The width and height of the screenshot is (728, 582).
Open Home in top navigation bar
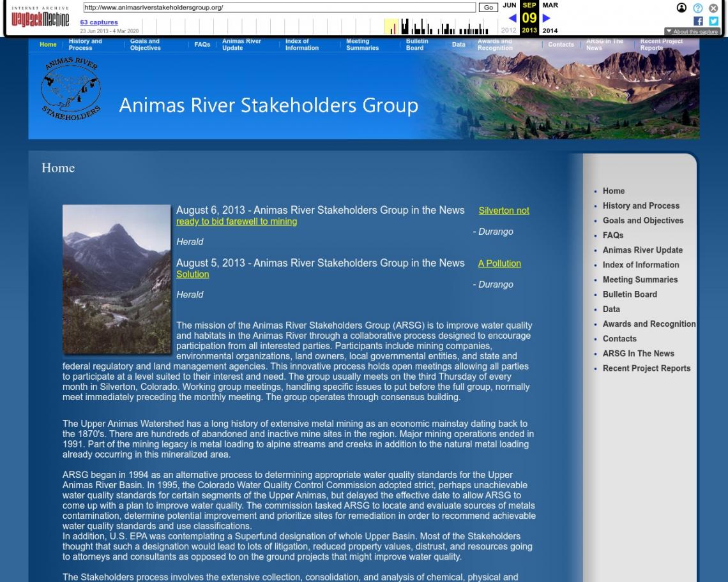pyautogui.click(x=48, y=45)
